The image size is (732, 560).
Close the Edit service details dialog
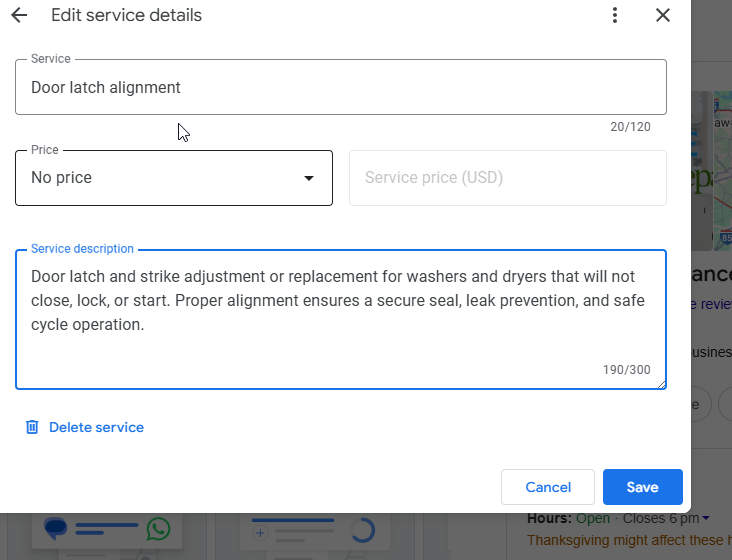point(663,15)
